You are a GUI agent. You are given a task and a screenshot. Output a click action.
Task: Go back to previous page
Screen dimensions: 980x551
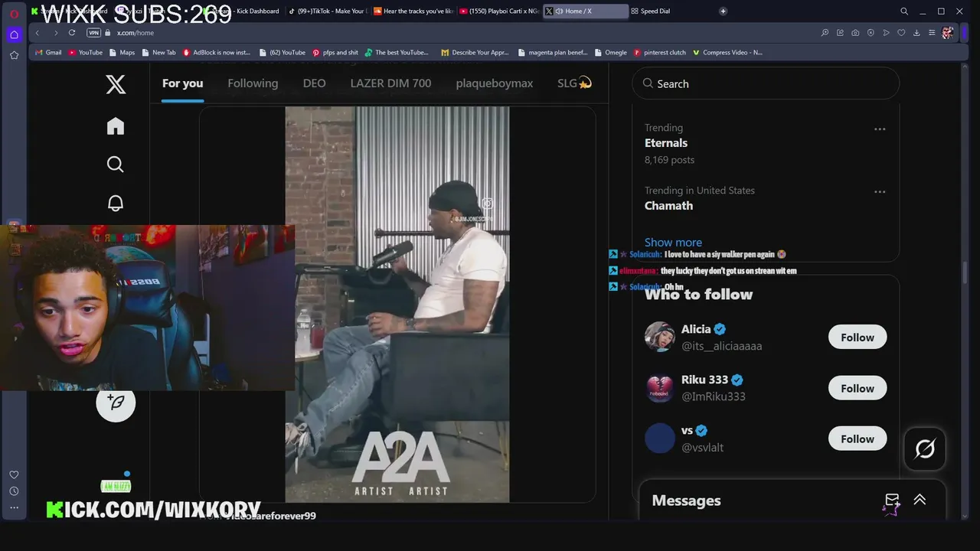(x=37, y=33)
